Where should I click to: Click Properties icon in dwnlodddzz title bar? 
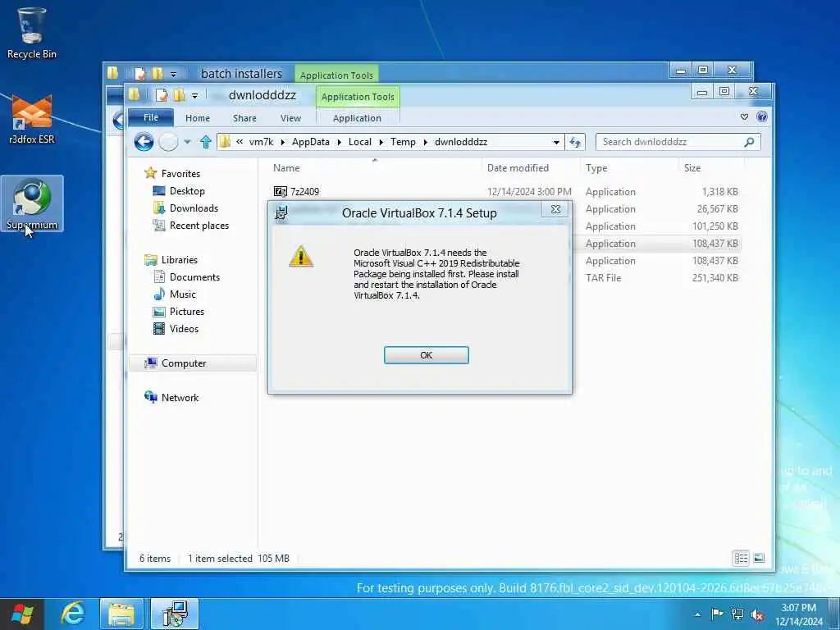[162, 95]
